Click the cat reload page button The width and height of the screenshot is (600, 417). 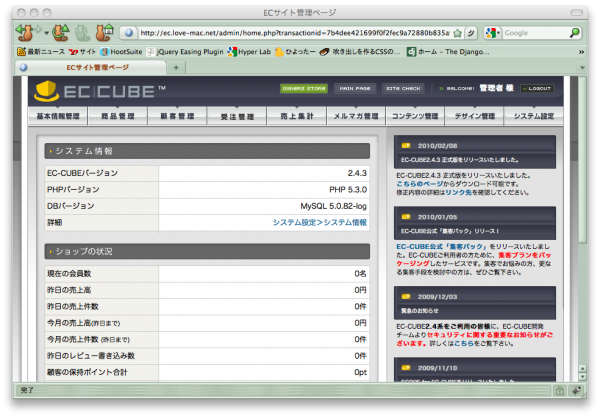(61, 33)
